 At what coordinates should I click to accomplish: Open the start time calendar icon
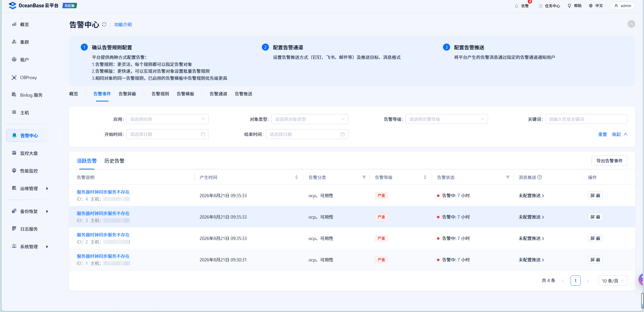pos(203,134)
